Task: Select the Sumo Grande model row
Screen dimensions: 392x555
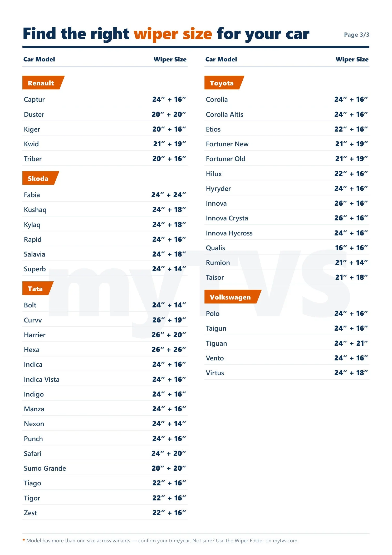Action: pyautogui.click(x=105, y=468)
